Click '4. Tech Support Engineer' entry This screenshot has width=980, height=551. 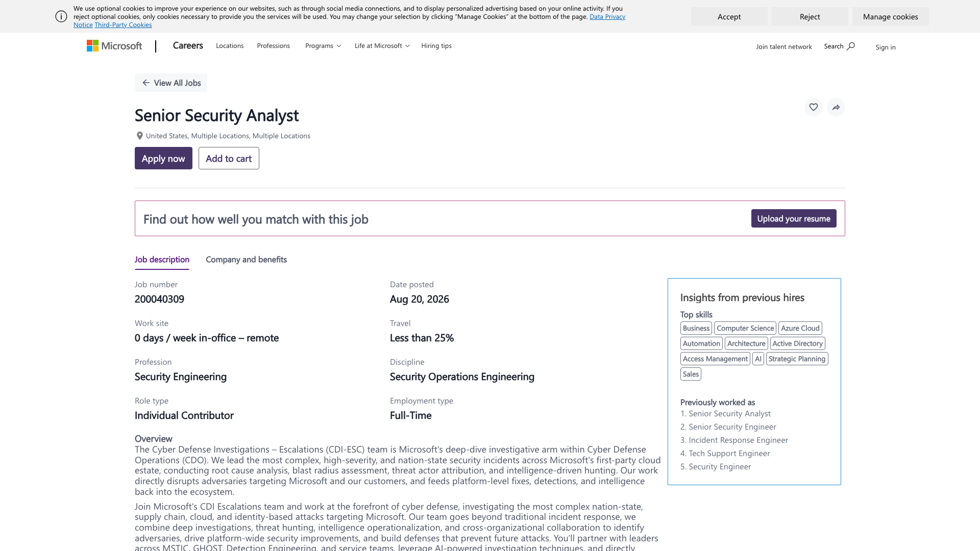tap(725, 454)
